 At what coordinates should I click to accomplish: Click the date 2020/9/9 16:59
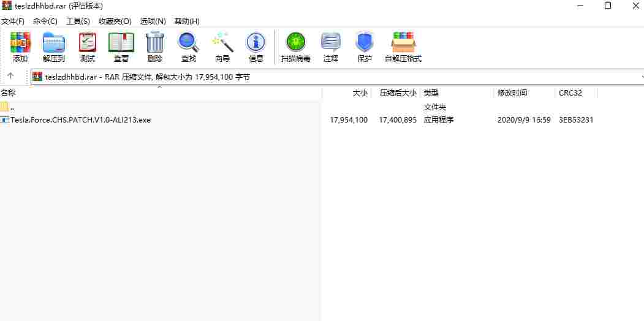(x=524, y=120)
